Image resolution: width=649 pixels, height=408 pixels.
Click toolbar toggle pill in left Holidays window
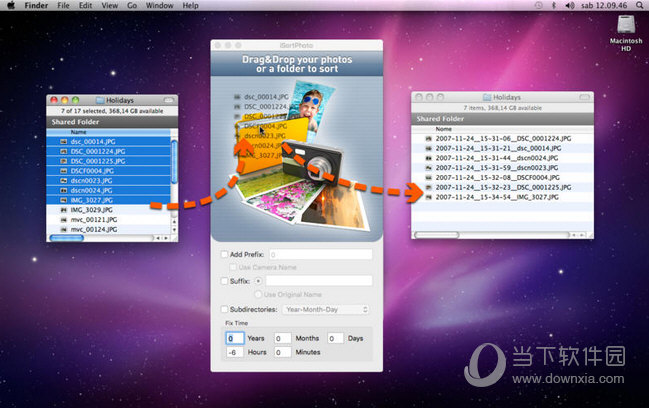(168, 100)
